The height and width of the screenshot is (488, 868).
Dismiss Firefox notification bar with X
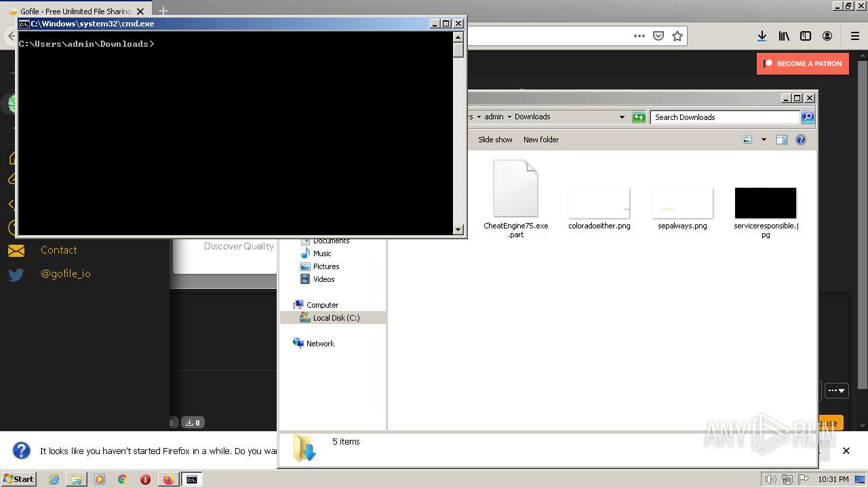[846, 451]
